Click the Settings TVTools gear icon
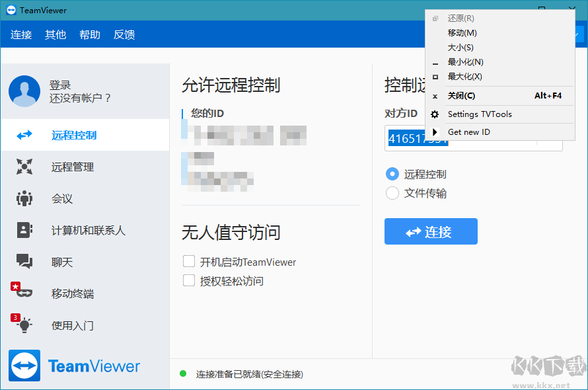Image resolution: width=588 pixels, height=390 pixels. pos(435,114)
